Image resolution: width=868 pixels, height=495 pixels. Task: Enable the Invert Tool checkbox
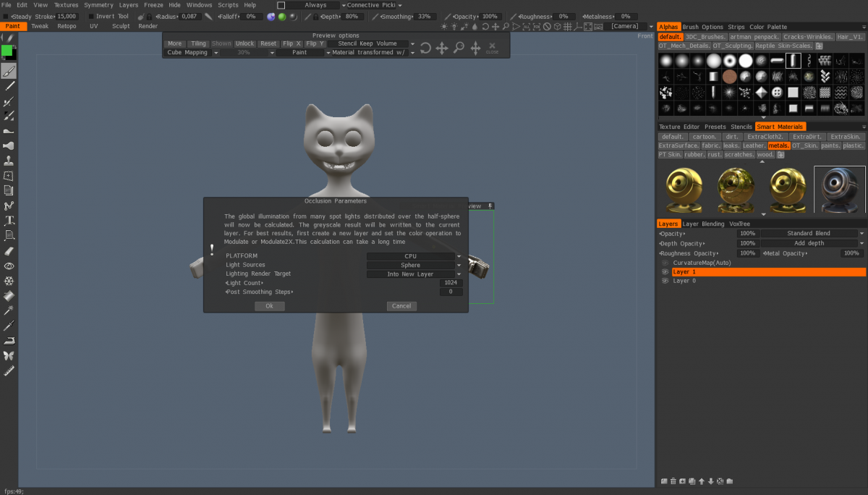point(90,16)
